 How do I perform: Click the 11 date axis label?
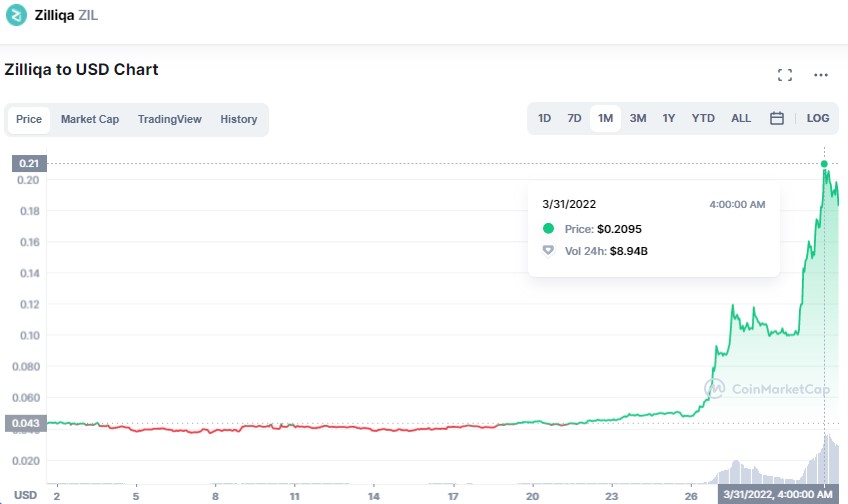(294, 496)
